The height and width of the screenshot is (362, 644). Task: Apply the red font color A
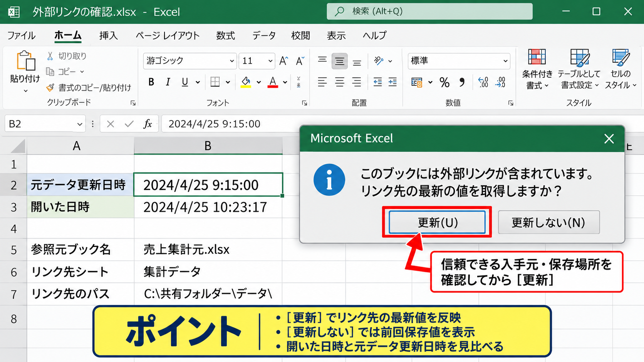tap(273, 82)
